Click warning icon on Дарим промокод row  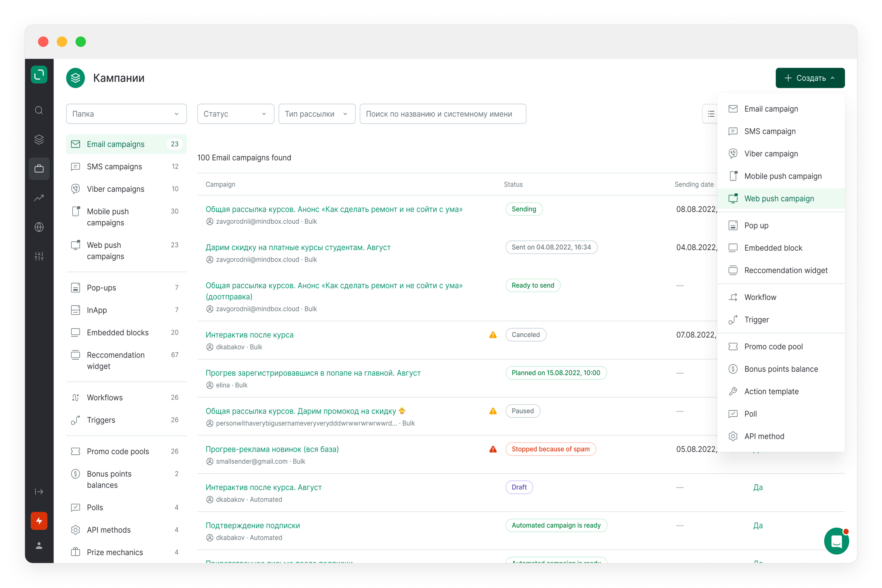click(493, 411)
